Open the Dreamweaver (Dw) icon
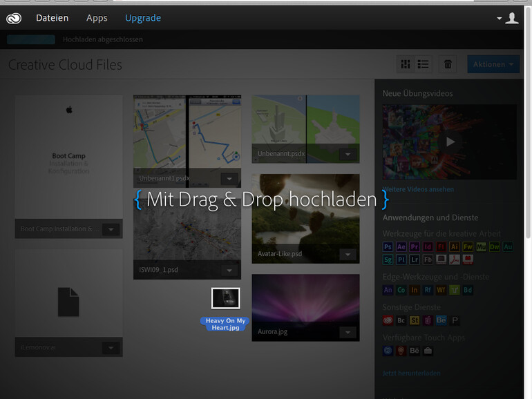The height and width of the screenshot is (399, 532). click(x=494, y=247)
